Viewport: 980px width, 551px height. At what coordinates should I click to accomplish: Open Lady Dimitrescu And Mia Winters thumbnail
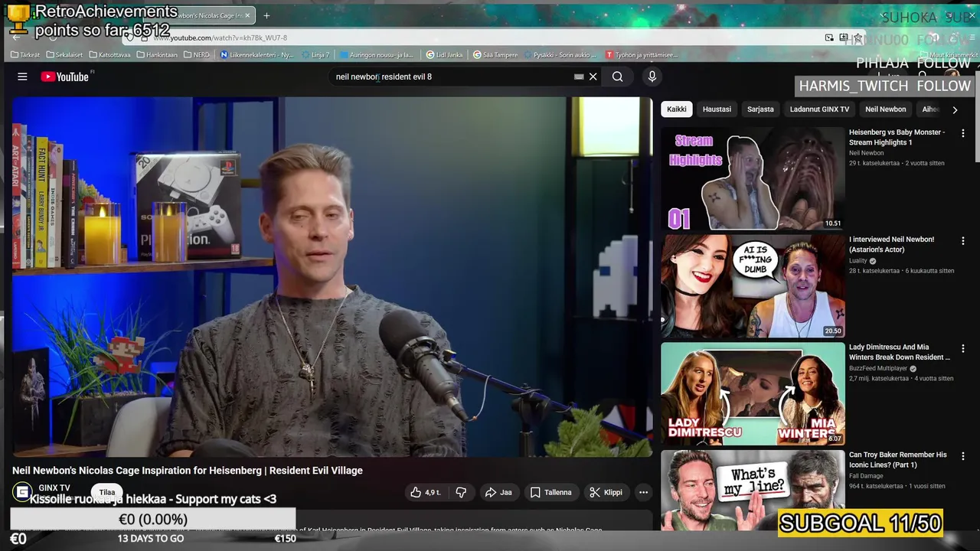(753, 393)
